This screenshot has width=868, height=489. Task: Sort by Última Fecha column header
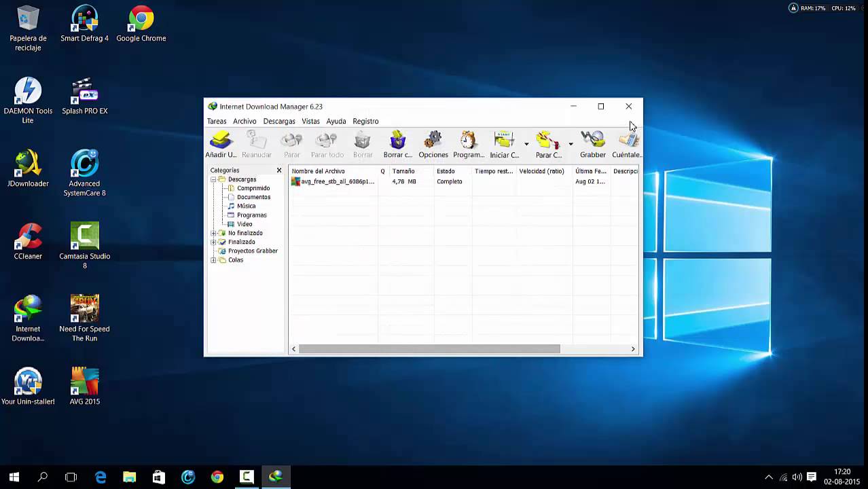591,171
